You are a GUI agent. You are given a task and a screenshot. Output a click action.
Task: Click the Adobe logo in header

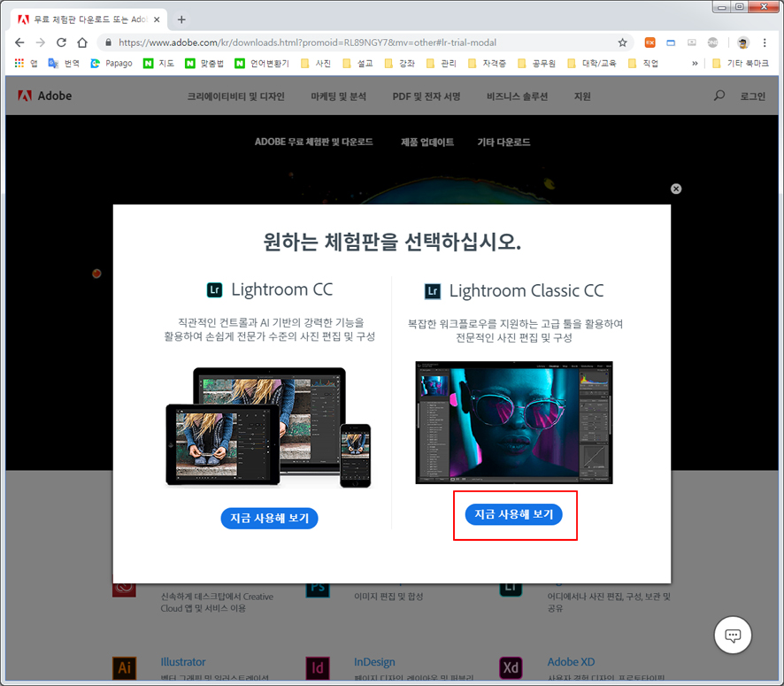point(44,96)
